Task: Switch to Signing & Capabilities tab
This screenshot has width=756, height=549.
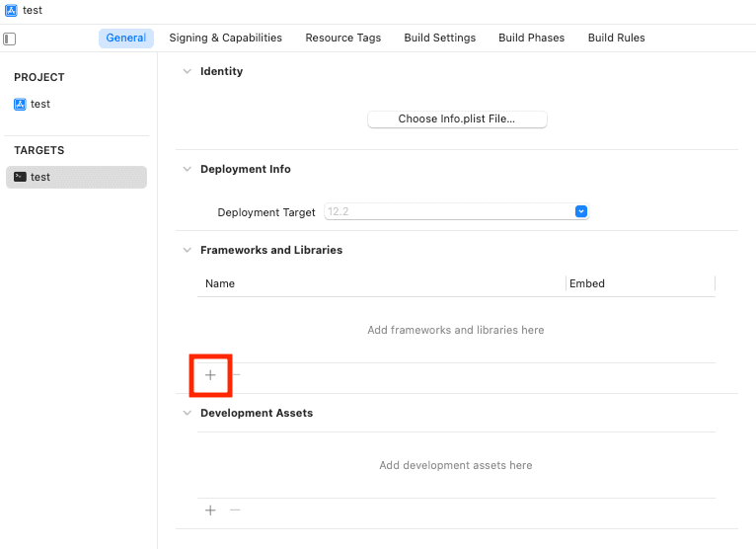Action: point(225,38)
